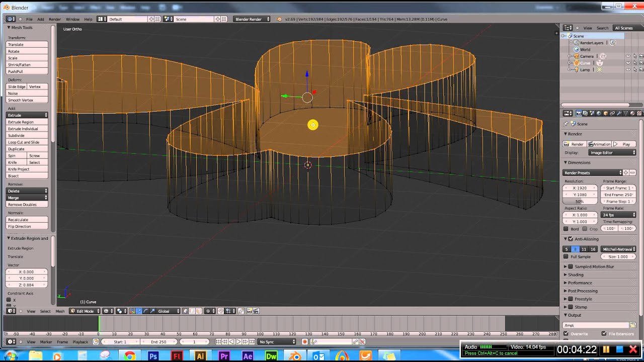Image resolution: width=644 pixels, height=362 pixels.
Task: Jump to timeline end frame button
Action: (251, 342)
